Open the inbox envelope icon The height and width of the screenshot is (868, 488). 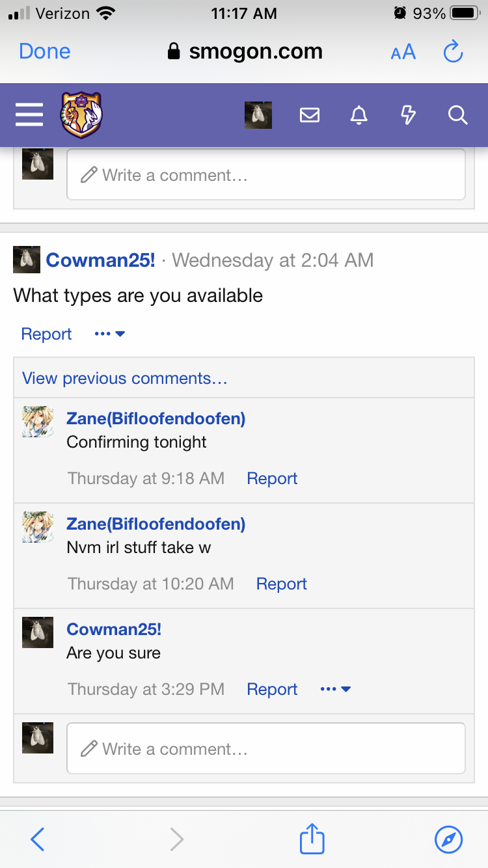point(310,116)
